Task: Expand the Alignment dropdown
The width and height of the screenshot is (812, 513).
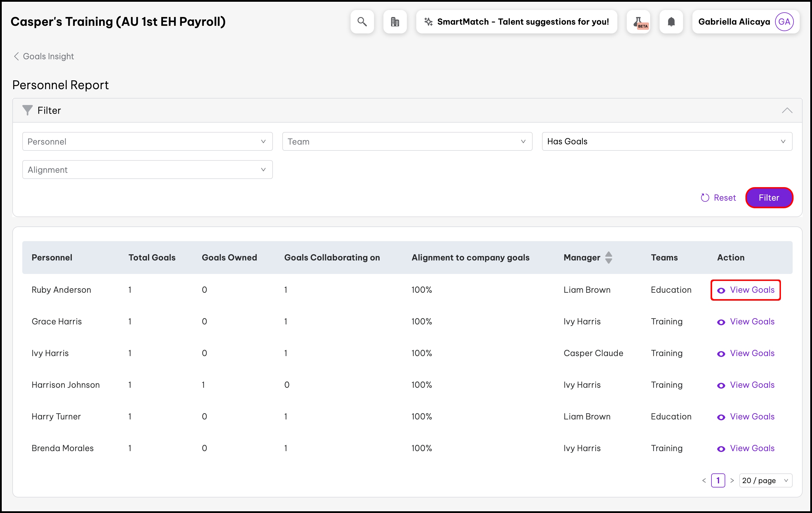Action: pos(147,170)
